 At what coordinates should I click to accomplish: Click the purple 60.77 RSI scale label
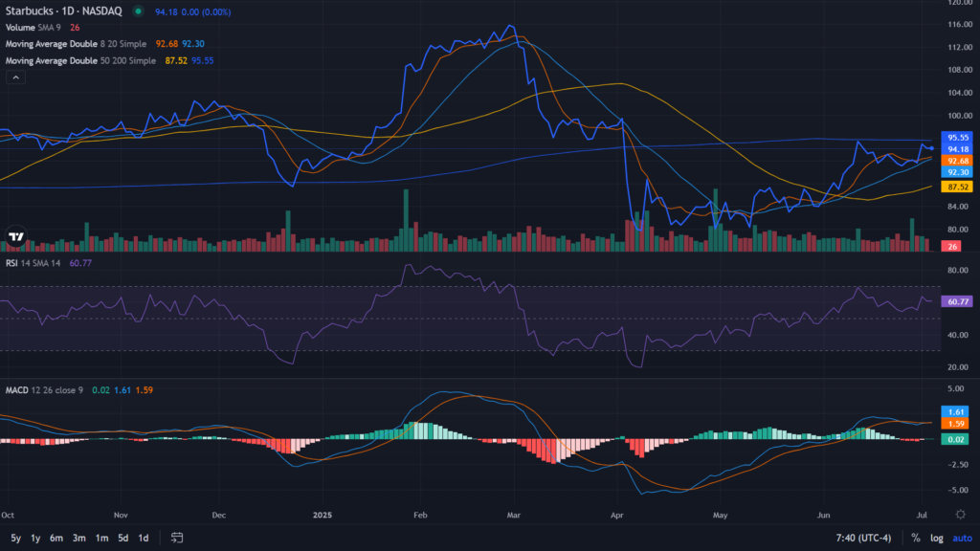click(x=957, y=301)
